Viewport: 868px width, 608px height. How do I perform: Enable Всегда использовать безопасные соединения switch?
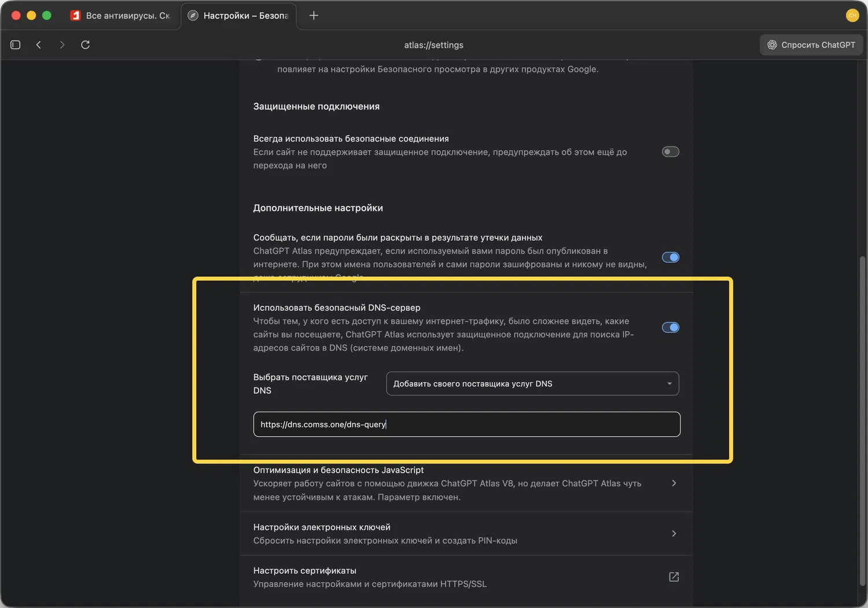671,152
